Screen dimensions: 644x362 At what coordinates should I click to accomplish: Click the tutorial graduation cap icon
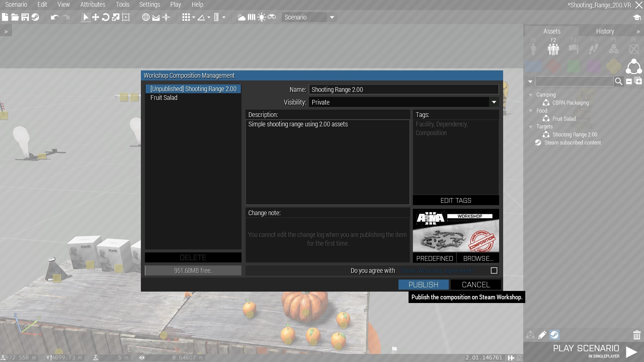[x=637, y=17]
